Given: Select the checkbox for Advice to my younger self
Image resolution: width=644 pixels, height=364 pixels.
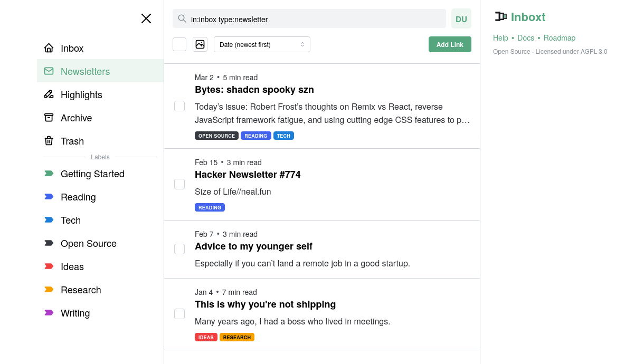Looking at the screenshot, I should (x=179, y=248).
